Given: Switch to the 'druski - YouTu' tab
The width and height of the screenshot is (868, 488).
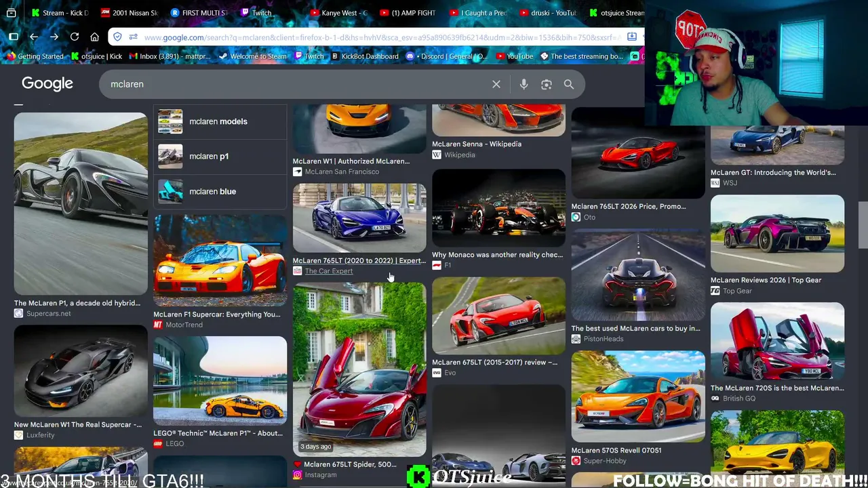Looking at the screenshot, I should point(549,13).
